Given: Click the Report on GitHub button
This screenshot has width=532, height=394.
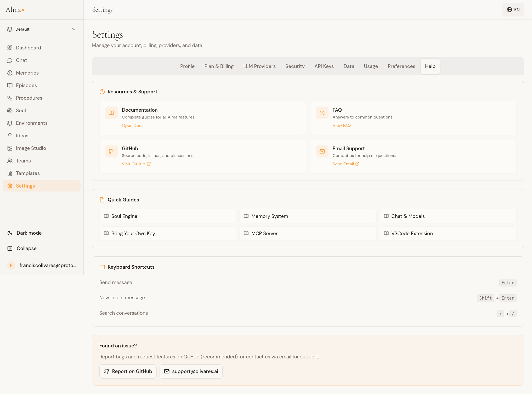Looking at the screenshot, I should tap(128, 372).
